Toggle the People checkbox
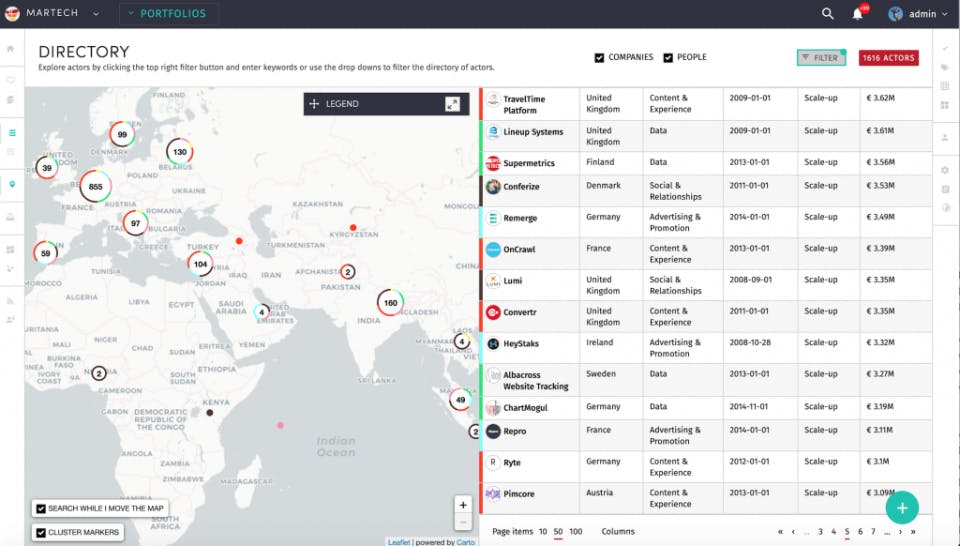 coord(668,58)
